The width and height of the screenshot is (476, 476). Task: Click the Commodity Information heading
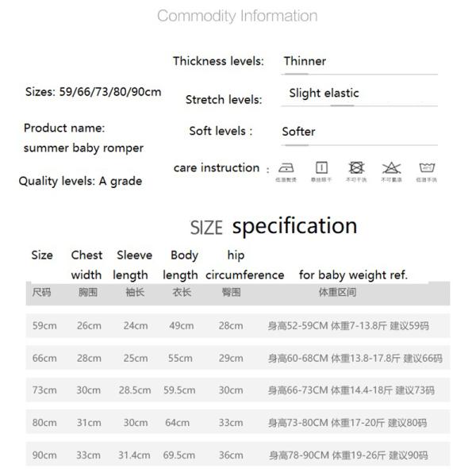click(237, 16)
